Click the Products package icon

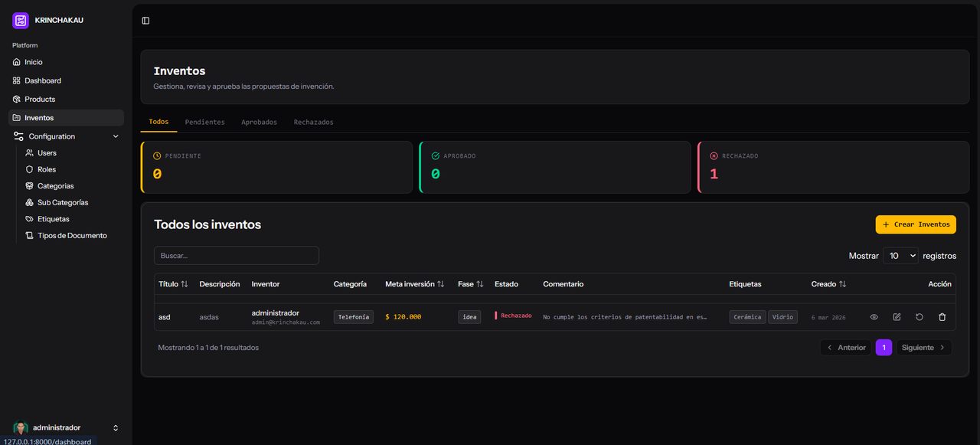(x=17, y=99)
